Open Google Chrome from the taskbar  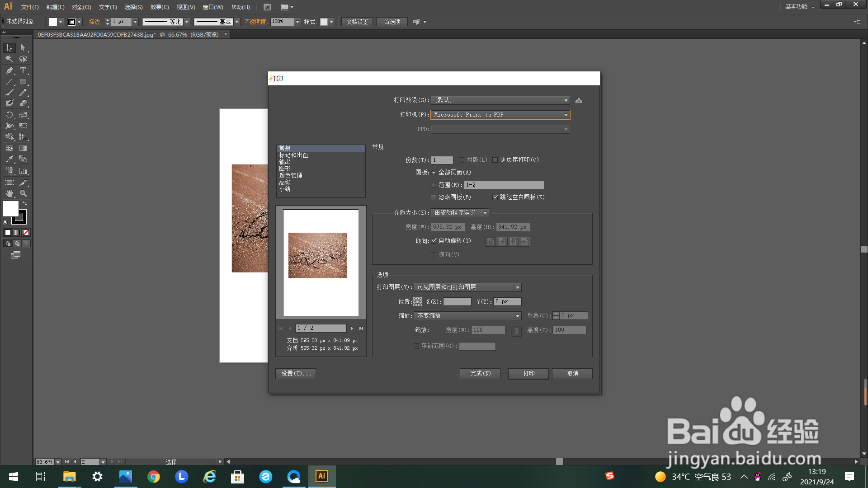coord(154,477)
